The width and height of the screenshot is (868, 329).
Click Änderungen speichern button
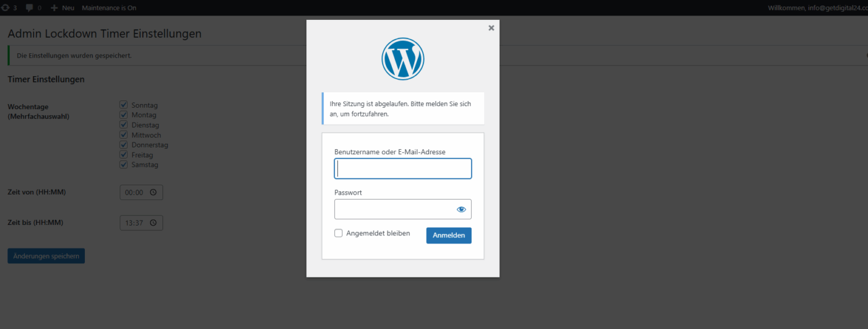tap(46, 256)
